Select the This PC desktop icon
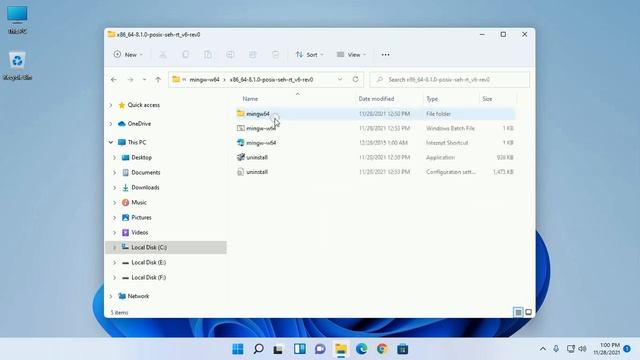Viewport: 640px width, 360px height. click(x=17, y=20)
